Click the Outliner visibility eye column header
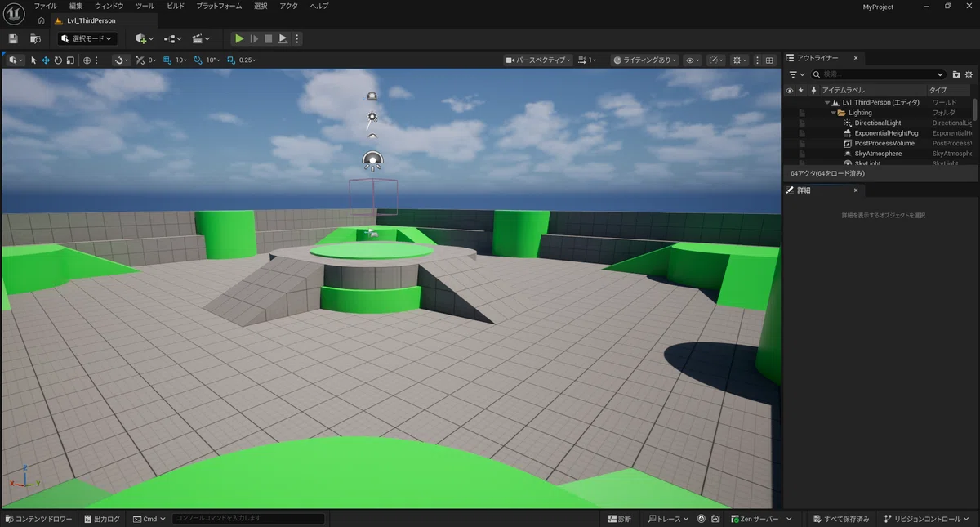 [789, 90]
